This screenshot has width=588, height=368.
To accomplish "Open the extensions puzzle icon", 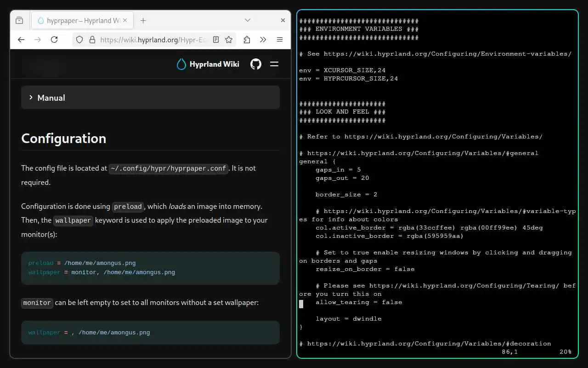I will (247, 40).
